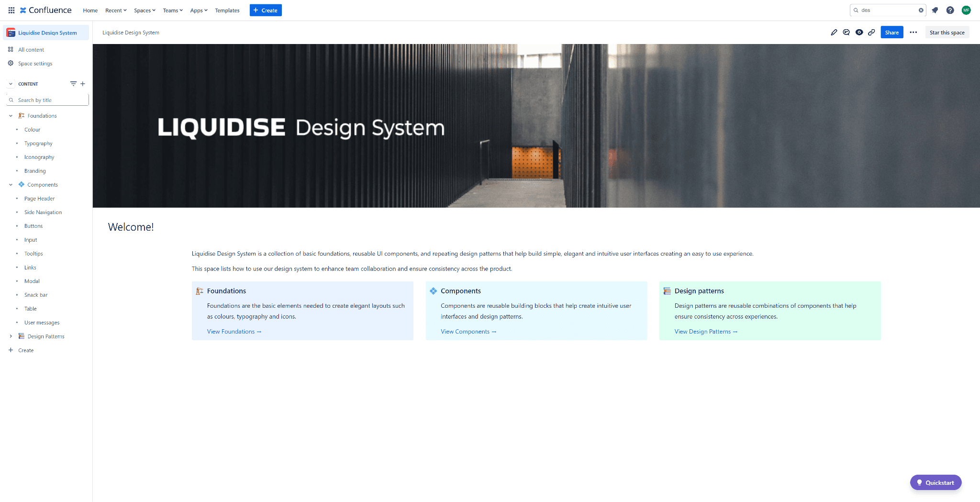
Task: Open All content in the sidebar
Action: (31, 50)
